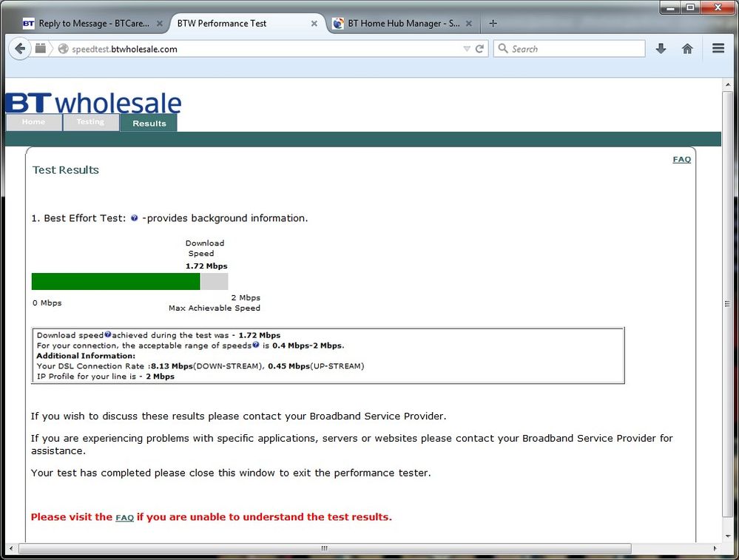This screenshot has width=739, height=560.
Task: Click help icon after Download speed text
Action: tap(108, 334)
